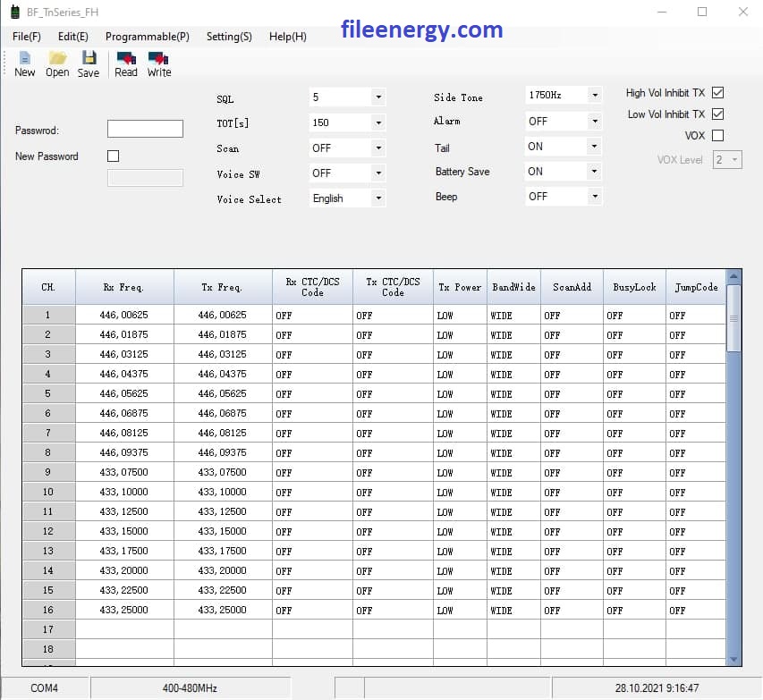Click the 400-480MHz status bar entry
Viewport: 763px width, 700px height.
pos(190,687)
